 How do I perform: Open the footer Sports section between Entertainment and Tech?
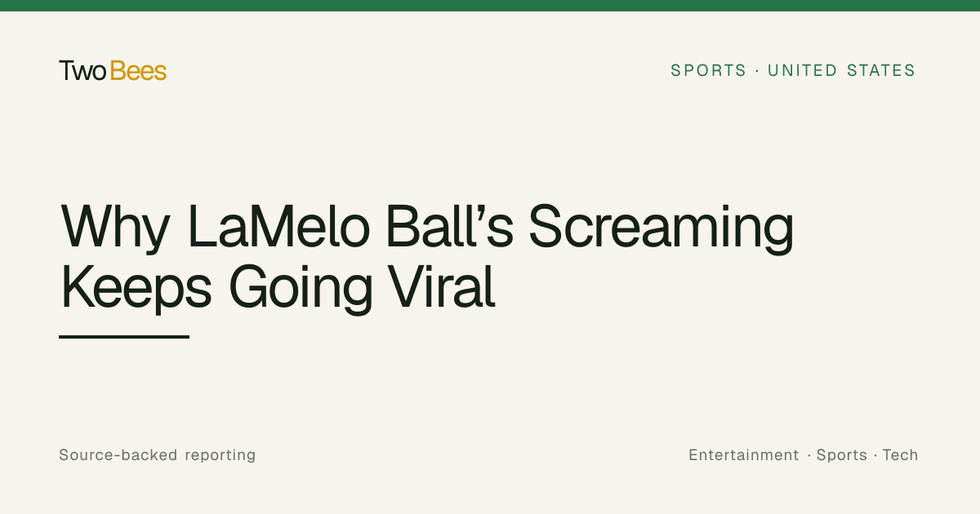[842, 455]
